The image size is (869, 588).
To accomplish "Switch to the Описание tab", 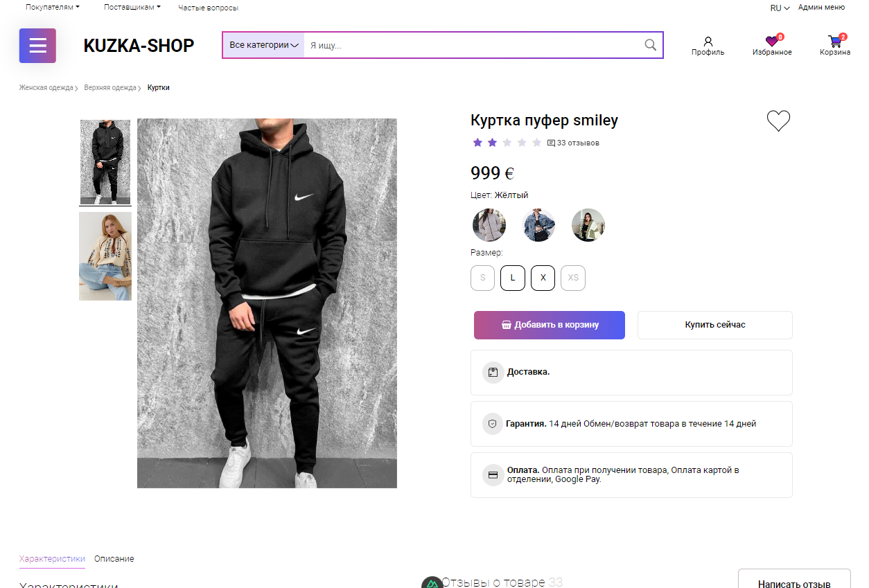I will pos(114,559).
